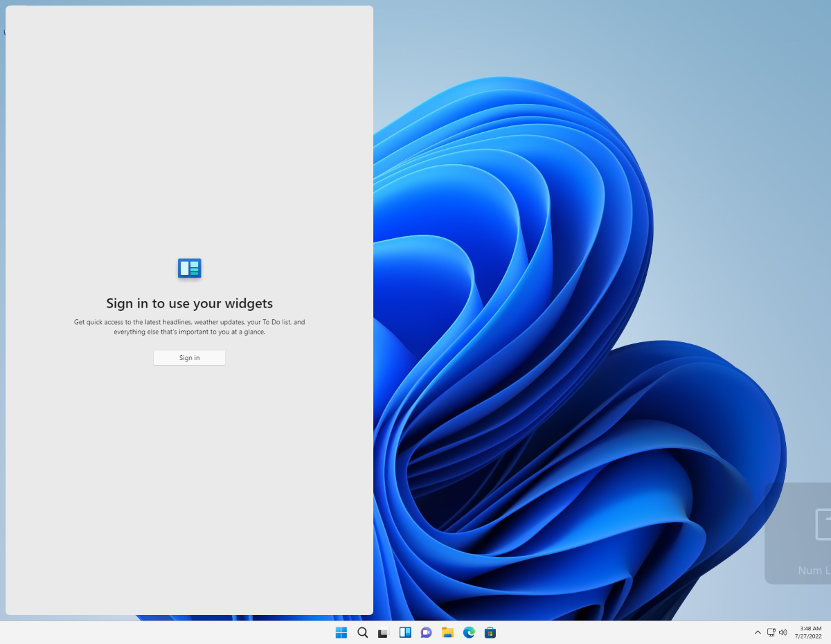Open Microsoft Store from the taskbar
831x644 pixels.
[490, 632]
